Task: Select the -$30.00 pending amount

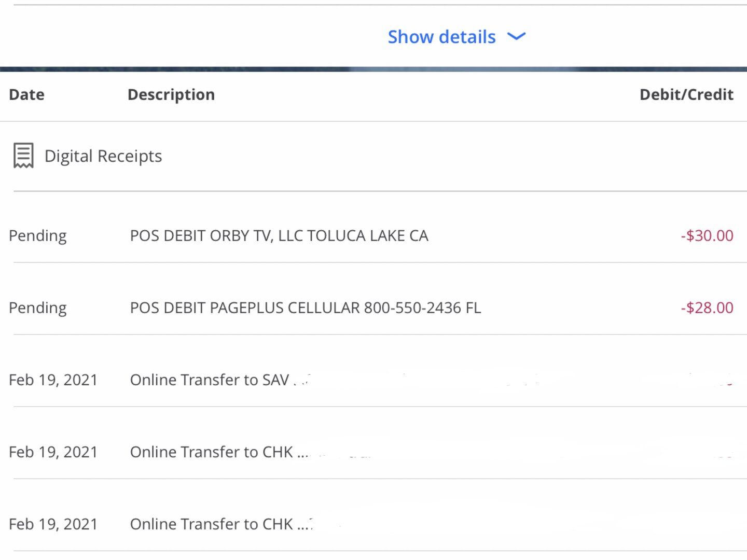Action: (x=707, y=235)
